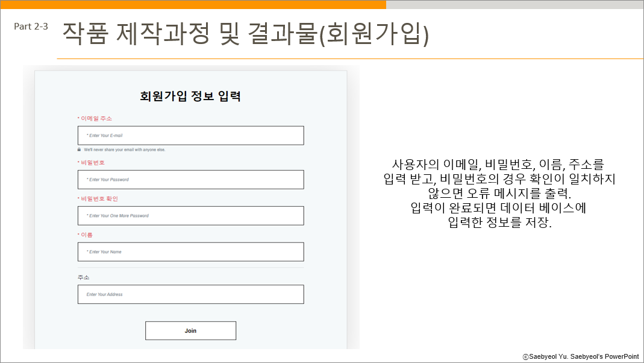The image size is (644, 363).
Task: Click the '비밀번호 확인' label
Action: 98,198
